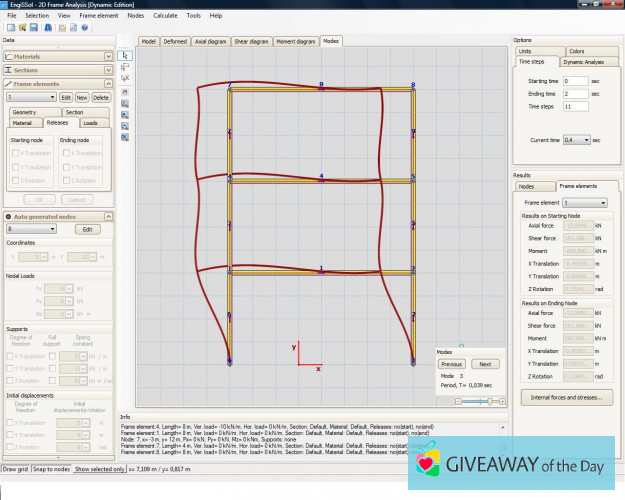Switch to the Moment diagram tab
This screenshot has height=500, width=625.
pos(296,42)
